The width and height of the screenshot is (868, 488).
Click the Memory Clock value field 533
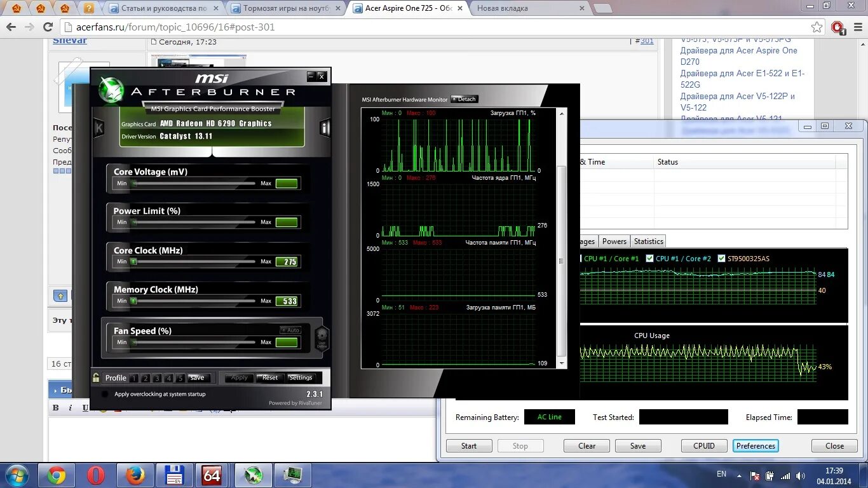click(287, 301)
